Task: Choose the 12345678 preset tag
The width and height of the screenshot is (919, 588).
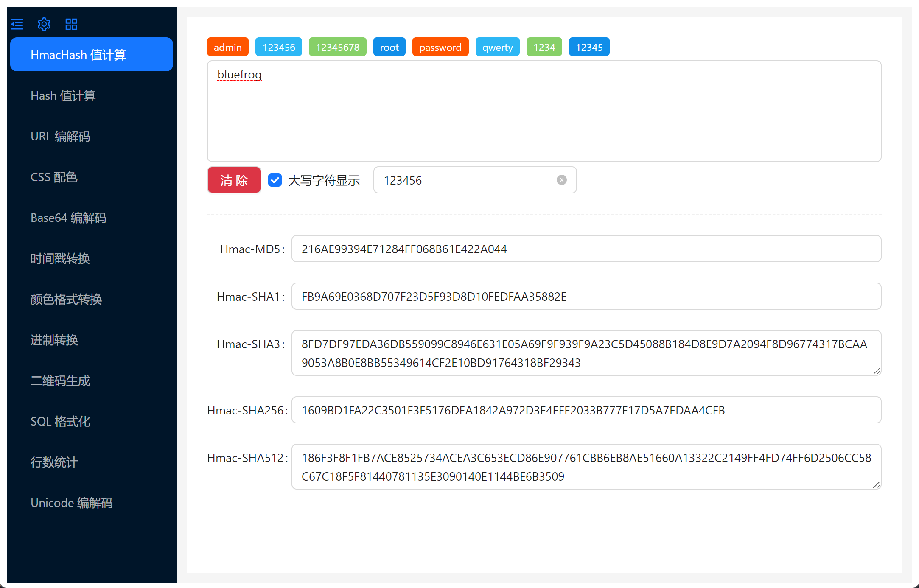Action: pyautogui.click(x=337, y=47)
